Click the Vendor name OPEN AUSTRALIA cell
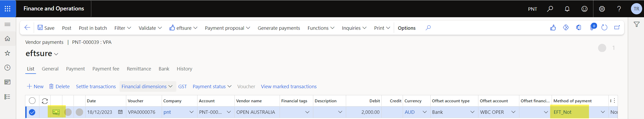 coord(257,112)
